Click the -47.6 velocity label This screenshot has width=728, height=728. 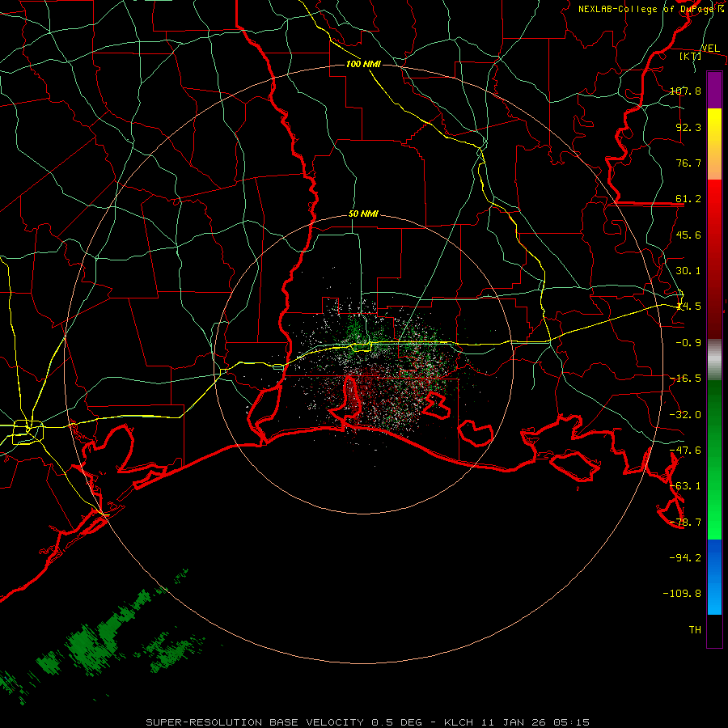pos(686,451)
